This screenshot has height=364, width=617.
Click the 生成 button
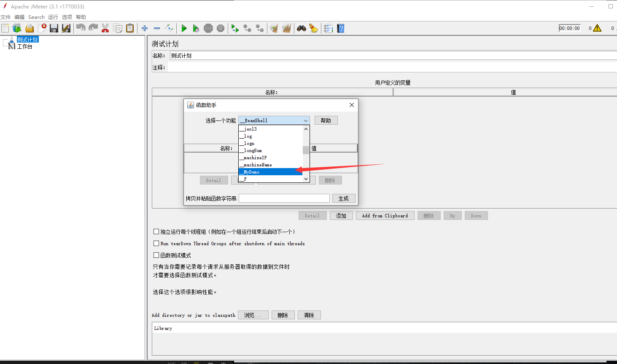pos(344,198)
